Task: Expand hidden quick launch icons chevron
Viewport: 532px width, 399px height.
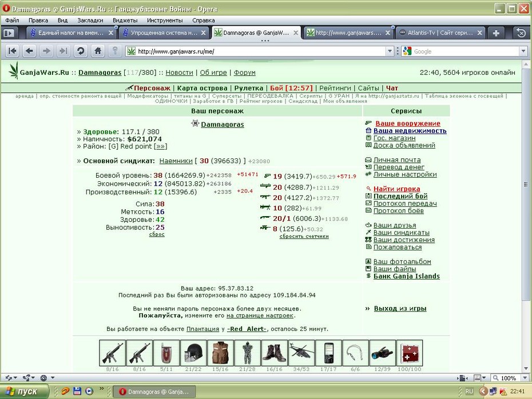Action: [x=101, y=389]
